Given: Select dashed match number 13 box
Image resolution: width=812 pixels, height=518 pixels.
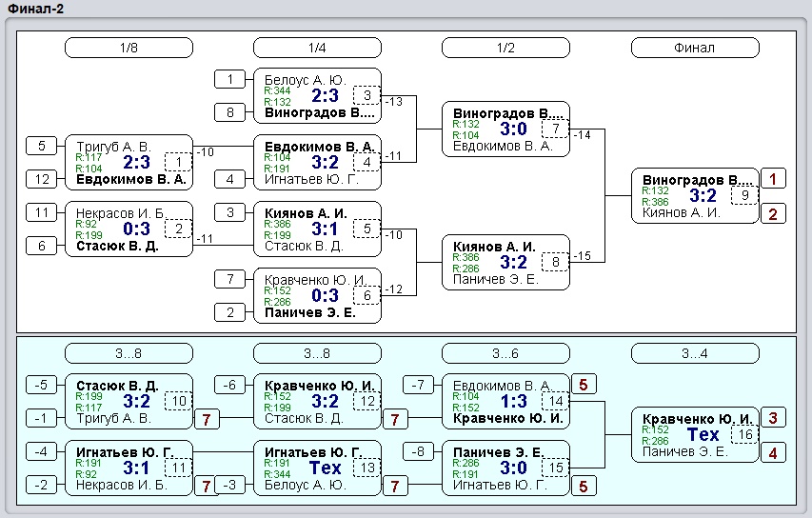Looking at the screenshot, I should pos(367,468).
